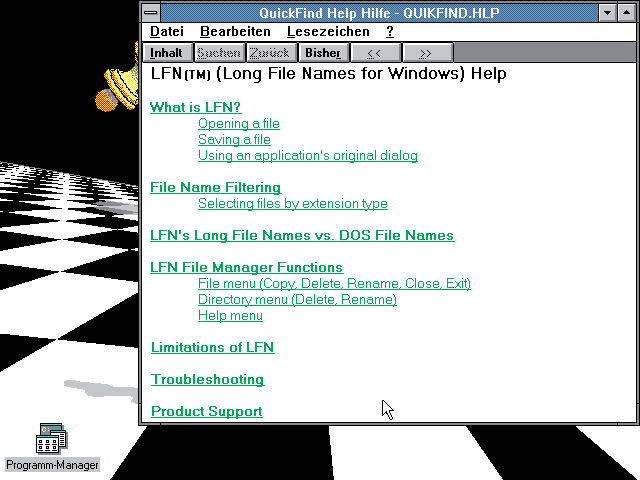The width and height of the screenshot is (640, 480).
Task: Open the Datei menu
Action: [167, 31]
